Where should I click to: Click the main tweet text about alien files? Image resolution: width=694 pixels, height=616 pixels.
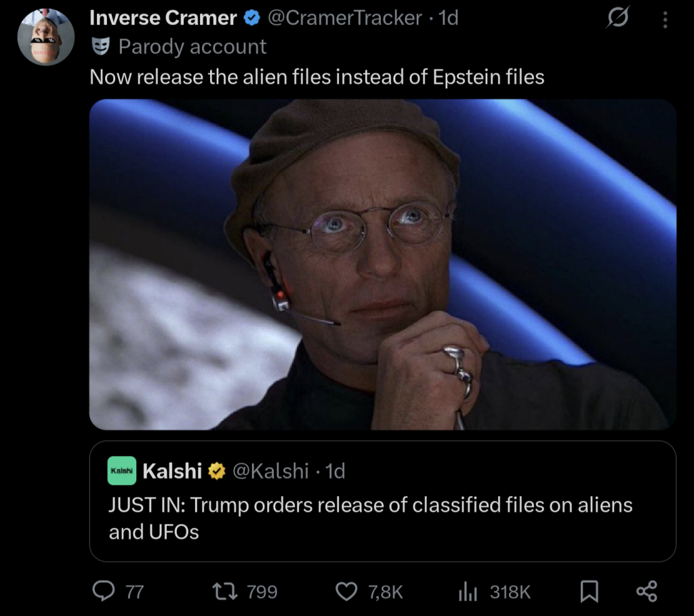[317, 77]
